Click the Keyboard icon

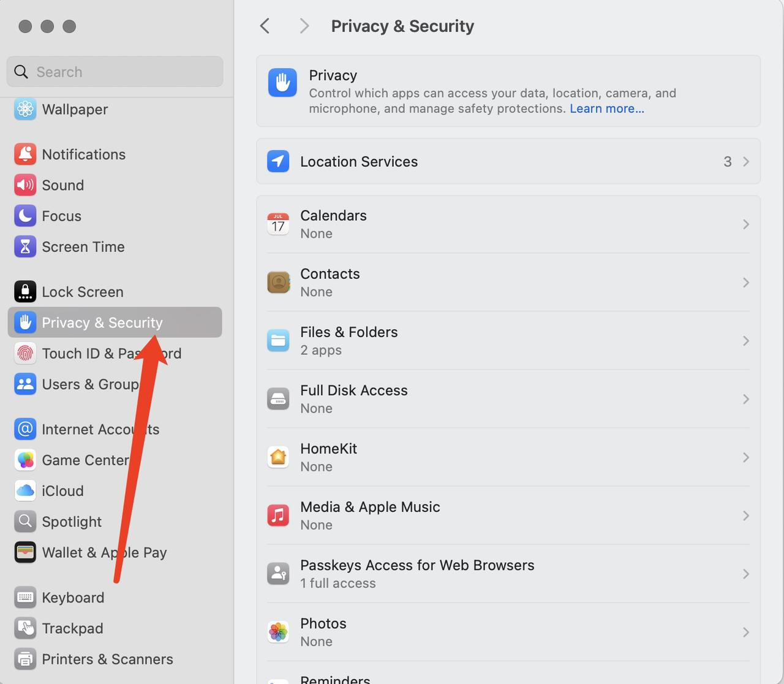(x=25, y=598)
